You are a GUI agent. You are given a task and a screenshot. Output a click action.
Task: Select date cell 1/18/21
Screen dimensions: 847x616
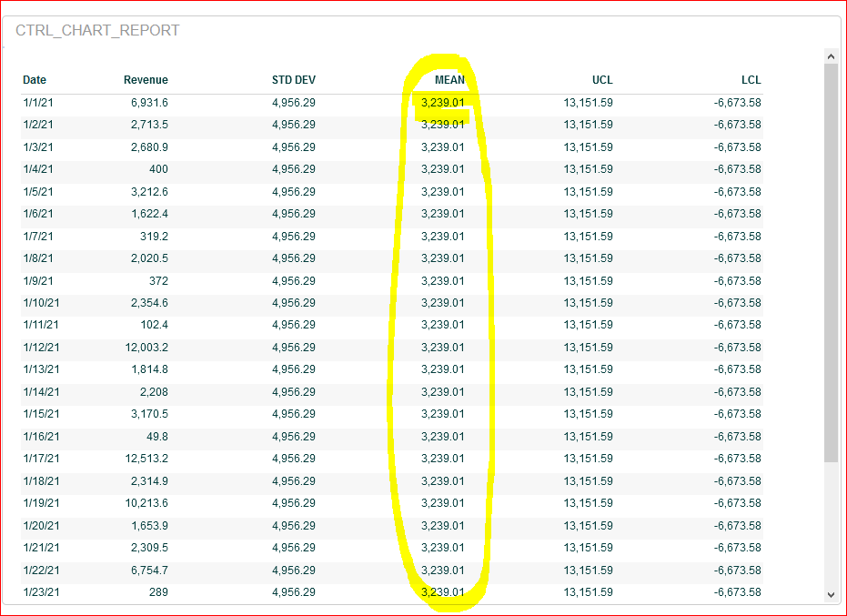pos(42,481)
